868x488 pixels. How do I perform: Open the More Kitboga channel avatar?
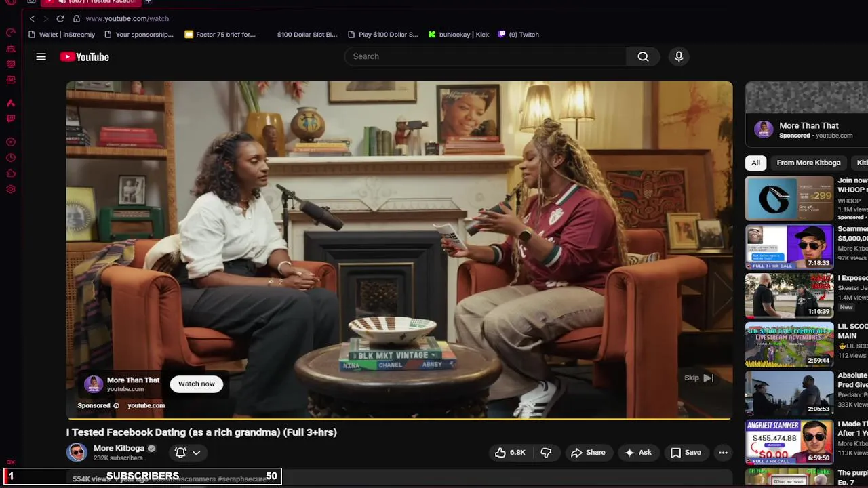tap(77, 452)
